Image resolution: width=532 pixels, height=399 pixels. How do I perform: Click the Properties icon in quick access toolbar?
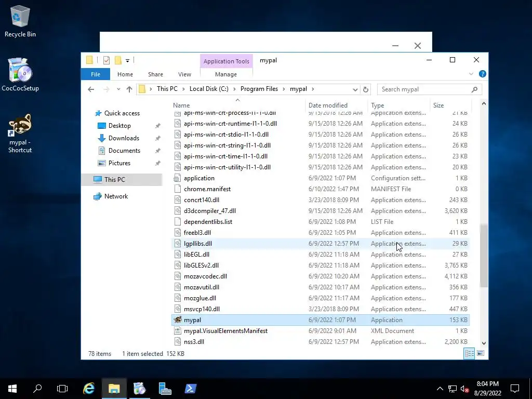106,60
